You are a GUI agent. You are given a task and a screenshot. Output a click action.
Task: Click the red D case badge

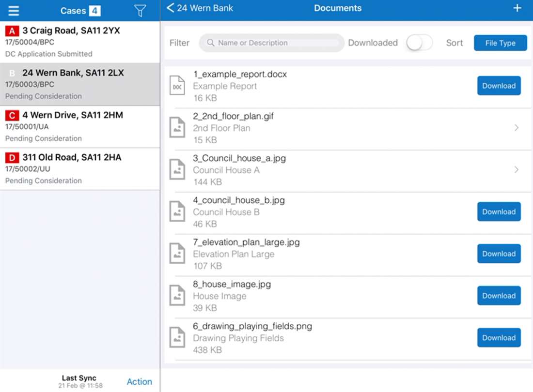click(12, 158)
